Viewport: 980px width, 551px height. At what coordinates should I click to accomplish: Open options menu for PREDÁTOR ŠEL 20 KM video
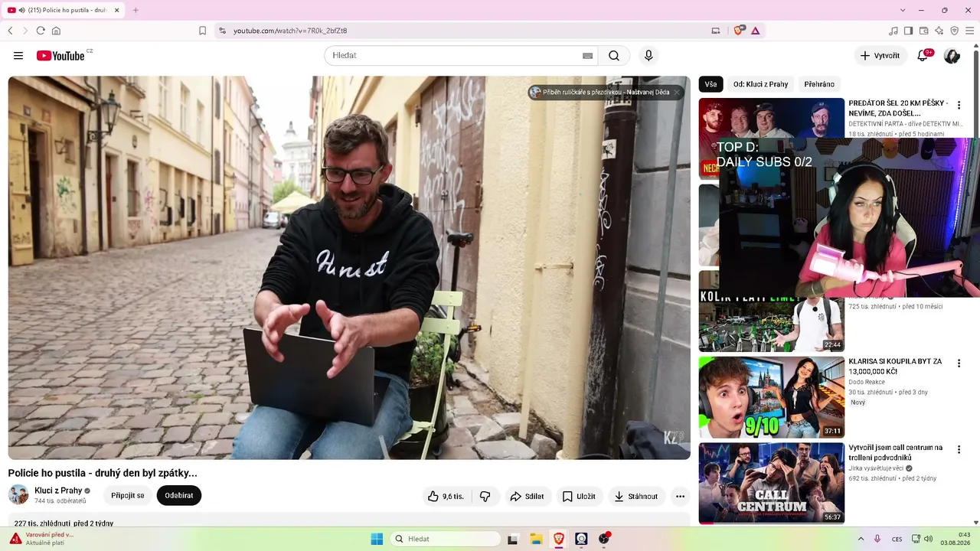click(x=959, y=106)
